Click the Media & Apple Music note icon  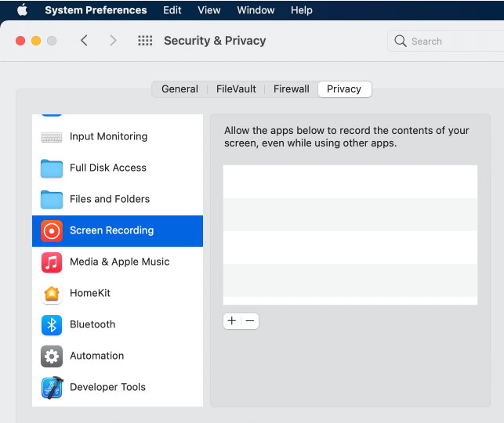pyautogui.click(x=52, y=262)
